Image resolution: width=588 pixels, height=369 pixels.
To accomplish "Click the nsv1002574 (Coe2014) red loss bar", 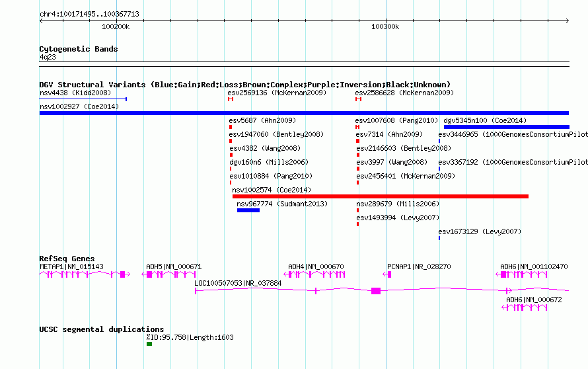I will 381,196.
